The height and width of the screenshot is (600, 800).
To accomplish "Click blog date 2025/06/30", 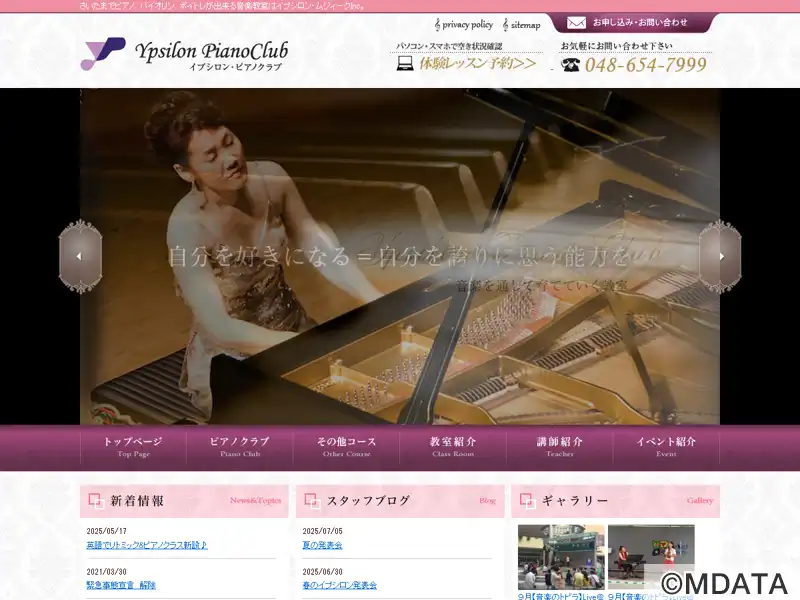I will (x=322, y=572).
